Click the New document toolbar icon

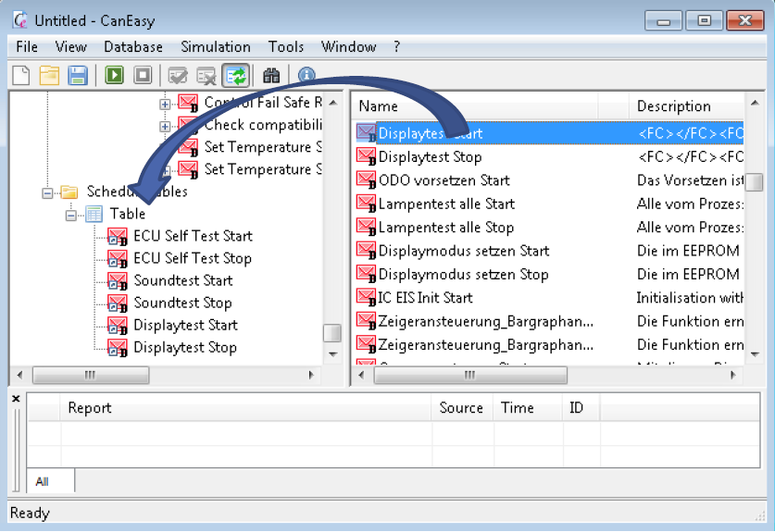pos(20,75)
